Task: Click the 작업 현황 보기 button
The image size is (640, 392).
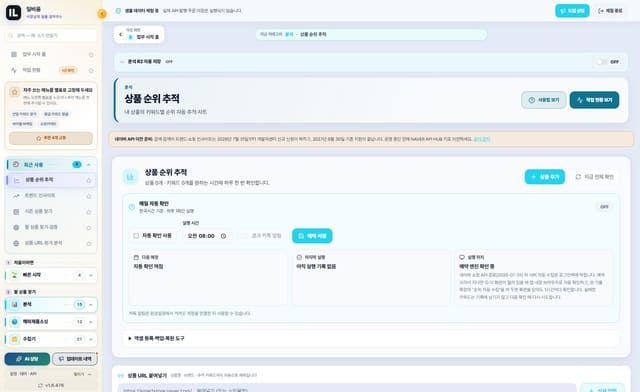Action: pyautogui.click(x=594, y=100)
